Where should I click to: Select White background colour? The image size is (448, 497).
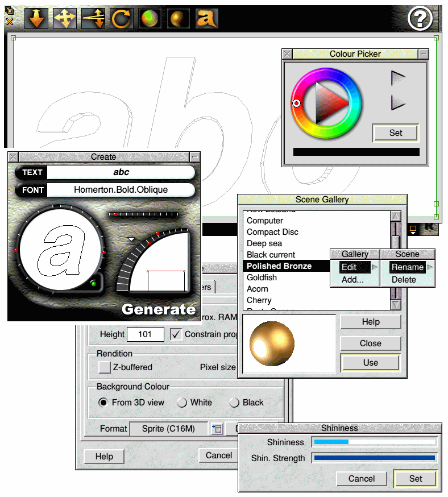pos(182,402)
